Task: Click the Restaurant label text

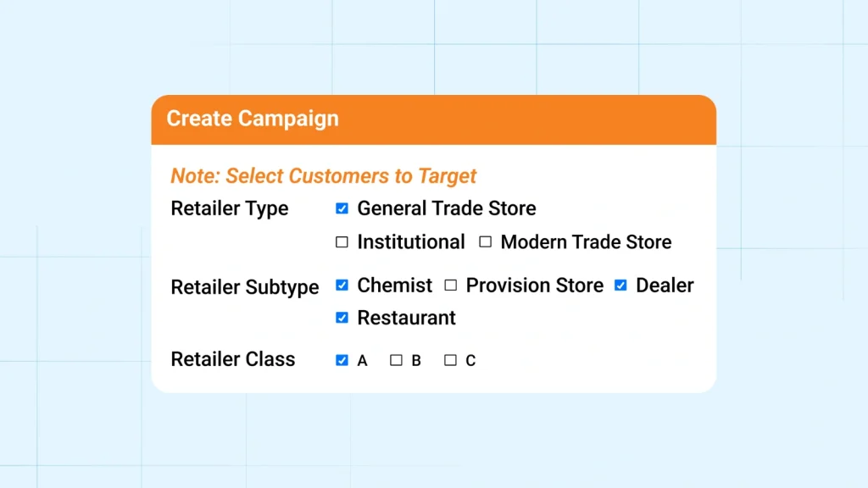Action: [x=406, y=318]
